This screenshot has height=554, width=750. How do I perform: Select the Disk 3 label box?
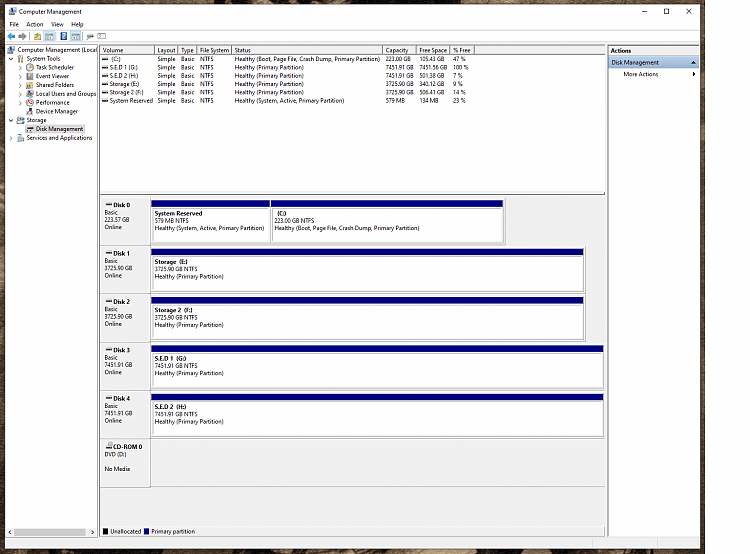click(x=125, y=366)
